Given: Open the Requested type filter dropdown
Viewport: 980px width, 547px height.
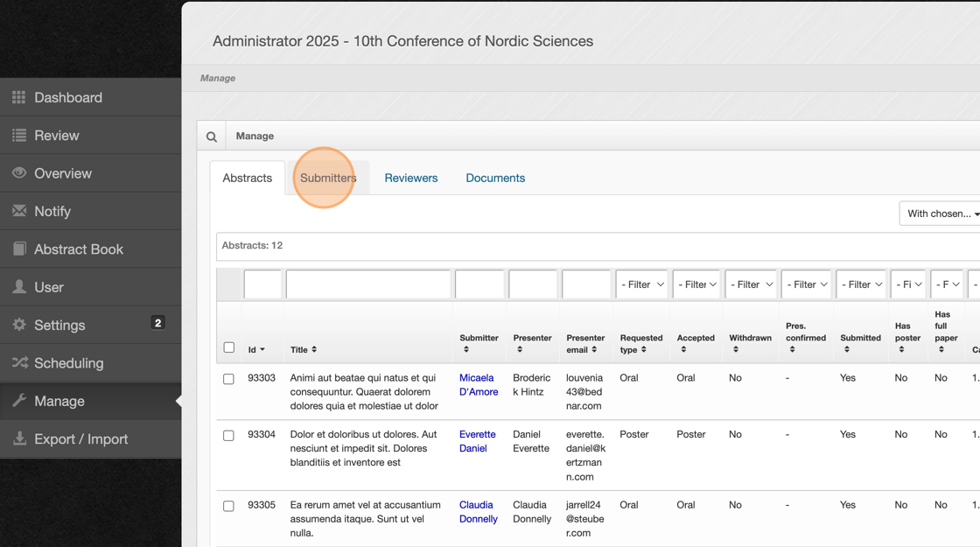Looking at the screenshot, I should pos(641,284).
